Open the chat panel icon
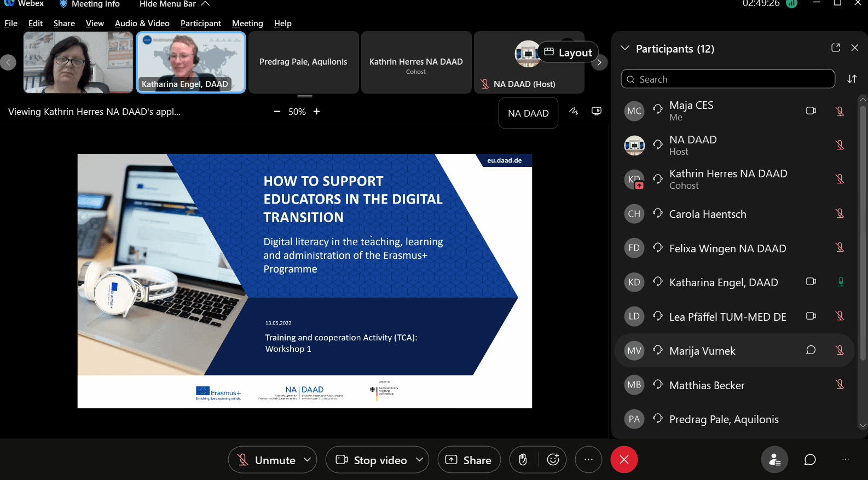The width and height of the screenshot is (868, 480). pos(810,460)
